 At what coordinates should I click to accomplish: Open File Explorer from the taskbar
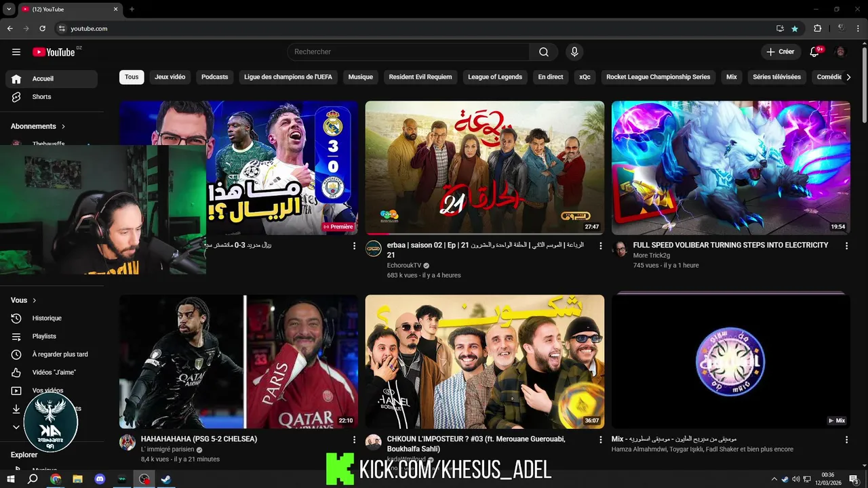[x=77, y=479]
